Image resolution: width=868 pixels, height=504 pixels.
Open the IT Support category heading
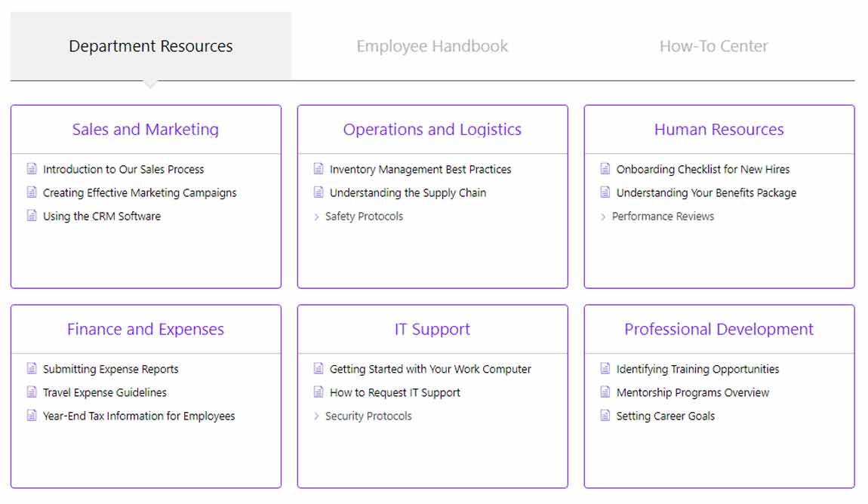click(x=432, y=329)
